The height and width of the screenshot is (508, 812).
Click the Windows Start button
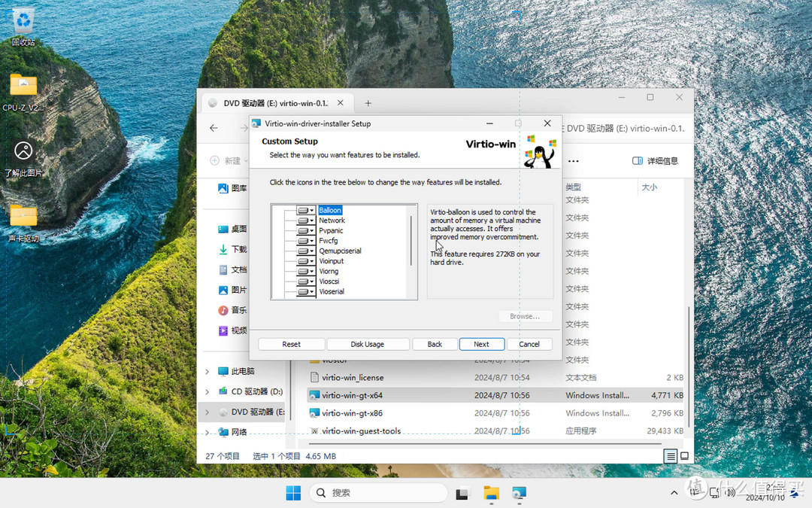(292, 492)
